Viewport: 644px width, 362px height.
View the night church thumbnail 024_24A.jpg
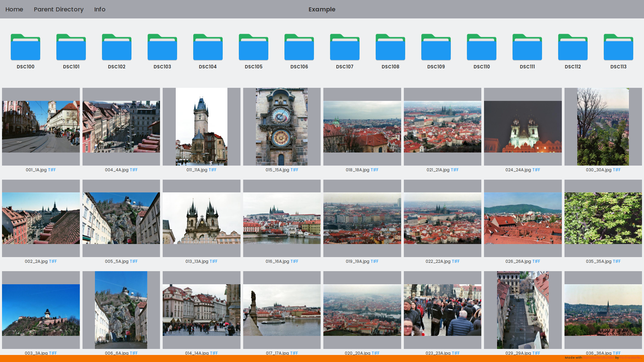coord(523,127)
